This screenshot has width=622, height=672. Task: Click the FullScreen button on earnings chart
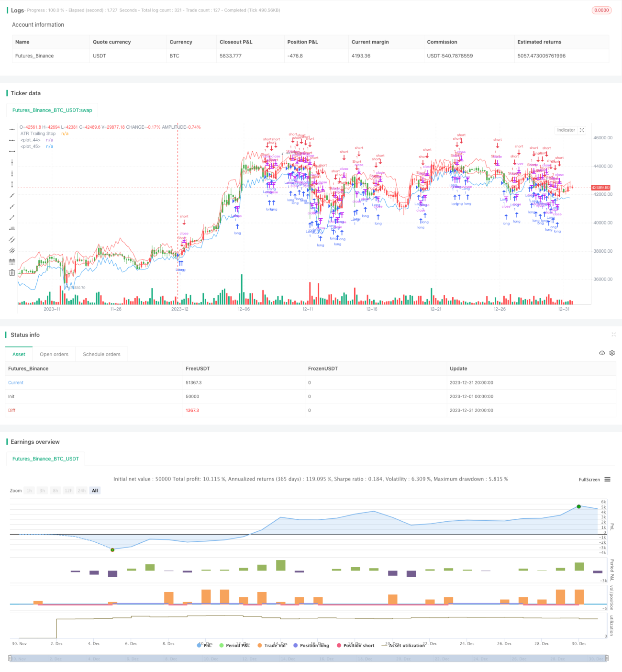pyautogui.click(x=589, y=480)
